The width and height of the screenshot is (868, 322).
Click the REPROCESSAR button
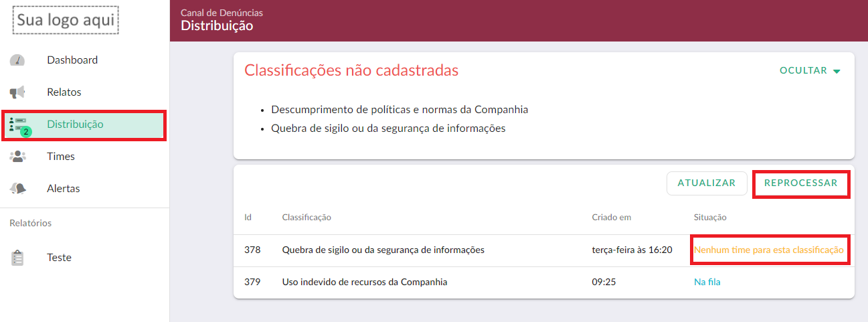(x=801, y=183)
